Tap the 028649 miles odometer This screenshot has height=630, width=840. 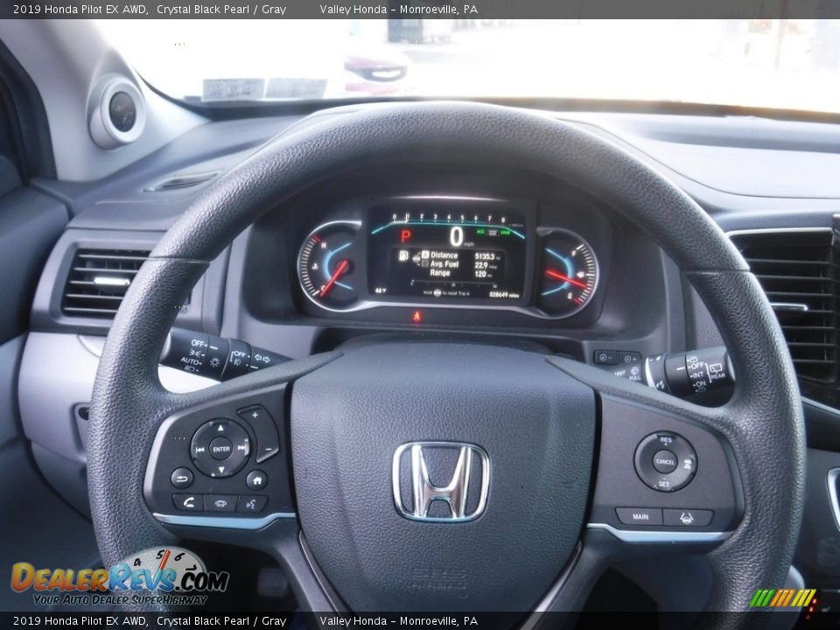504,295
